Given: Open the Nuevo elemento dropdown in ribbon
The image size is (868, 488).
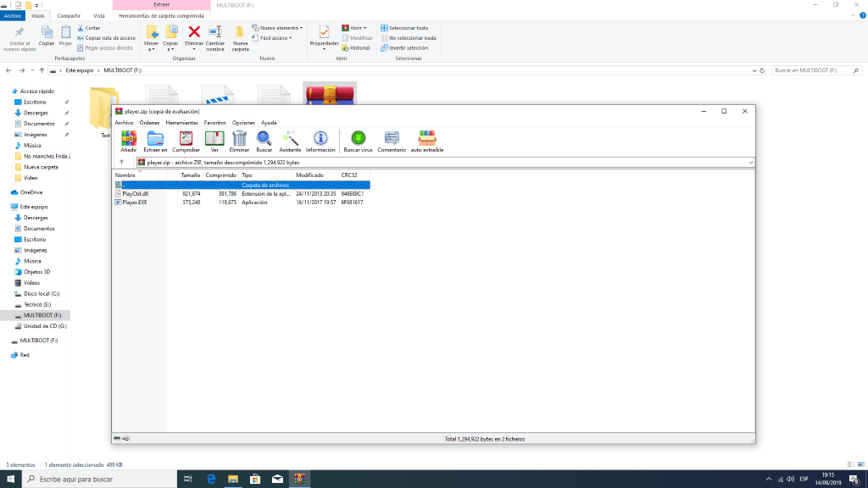Looking at the screenshot, I should coord(280,28).
